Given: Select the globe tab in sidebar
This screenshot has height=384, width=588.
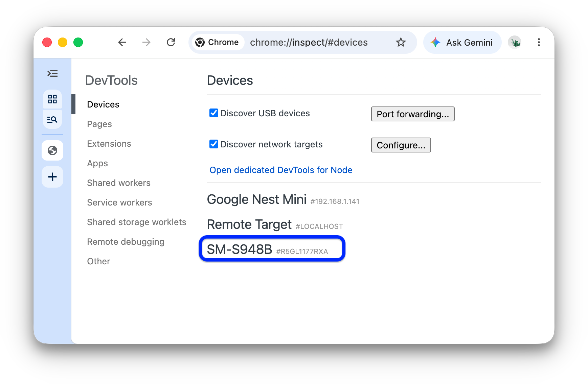Looking at the screenshot, I should coord(52,150).
